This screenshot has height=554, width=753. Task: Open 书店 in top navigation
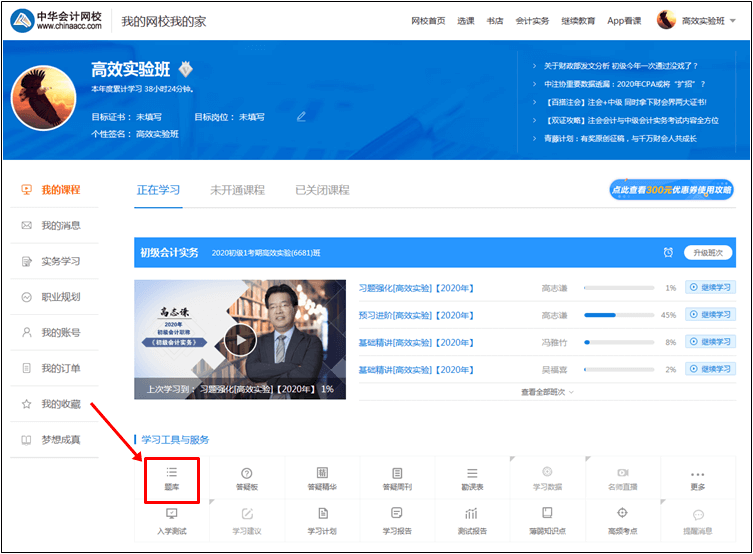[x=495, y=21]
